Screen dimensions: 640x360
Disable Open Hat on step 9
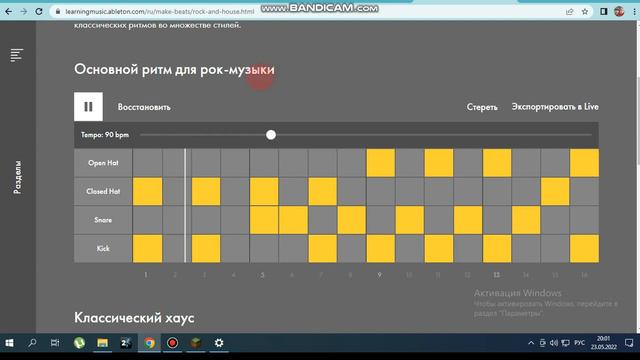pos(380,163)
